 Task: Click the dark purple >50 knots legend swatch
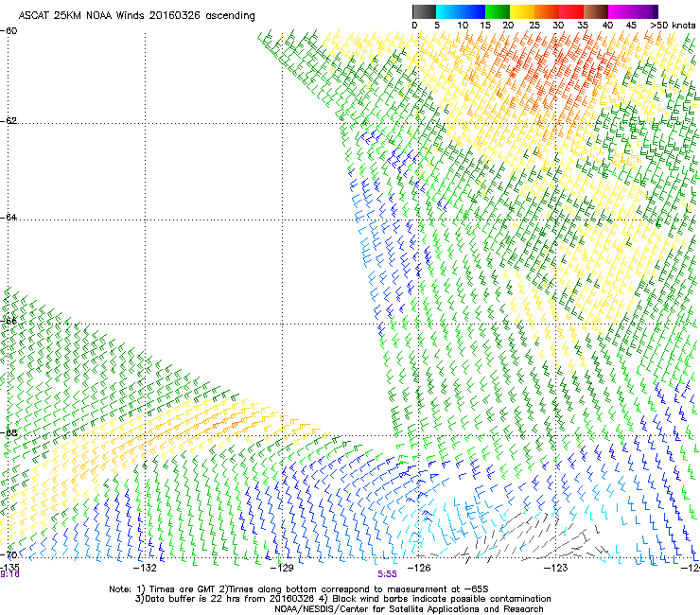(656, 11)
